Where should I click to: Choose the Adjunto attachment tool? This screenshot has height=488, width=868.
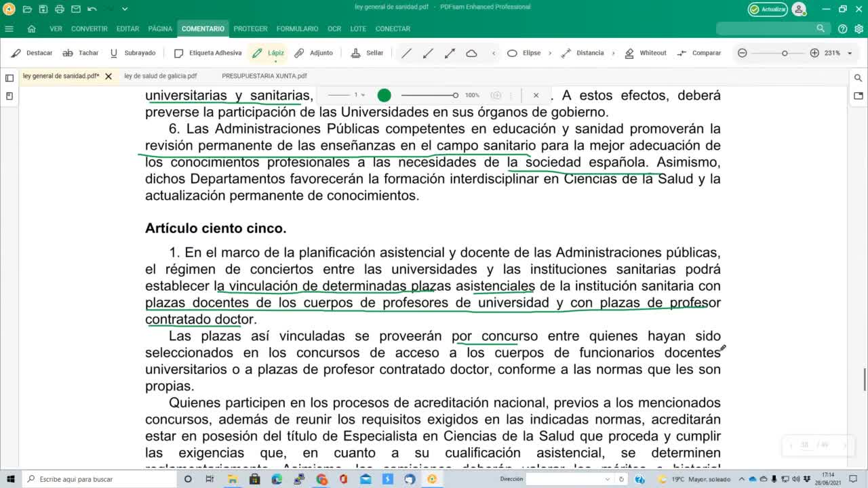313,53
